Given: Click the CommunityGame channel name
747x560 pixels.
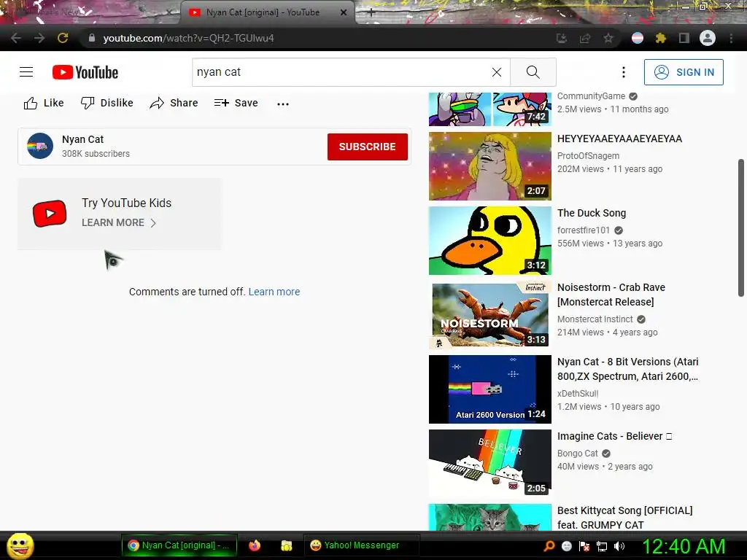Looking at the screenshot, I should click(591, 96).
